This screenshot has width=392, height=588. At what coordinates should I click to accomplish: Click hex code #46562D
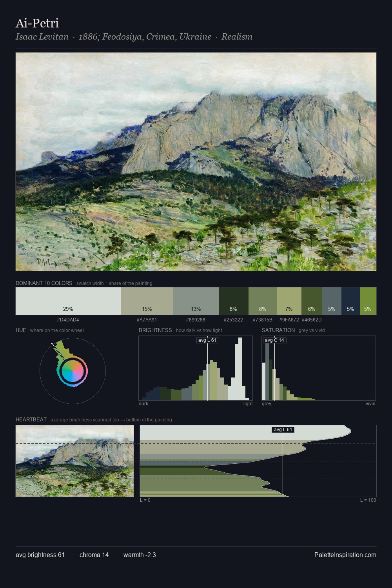[312, 320]
